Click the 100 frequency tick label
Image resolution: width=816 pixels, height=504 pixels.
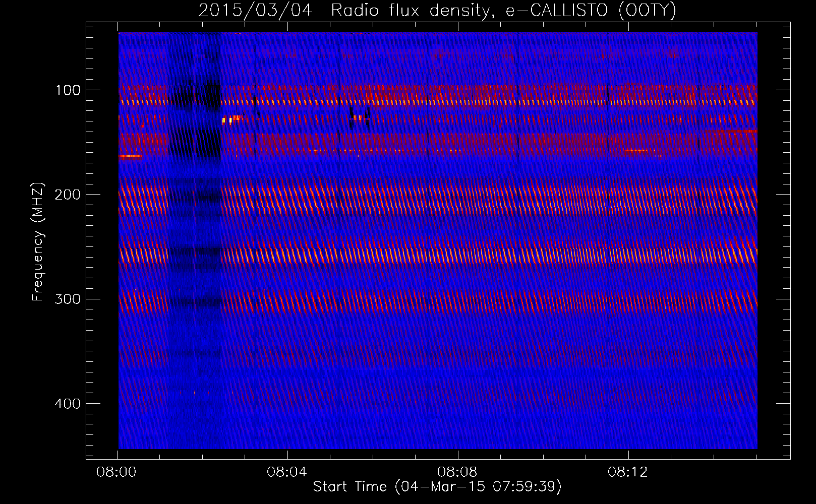click(x=68, y=90)
